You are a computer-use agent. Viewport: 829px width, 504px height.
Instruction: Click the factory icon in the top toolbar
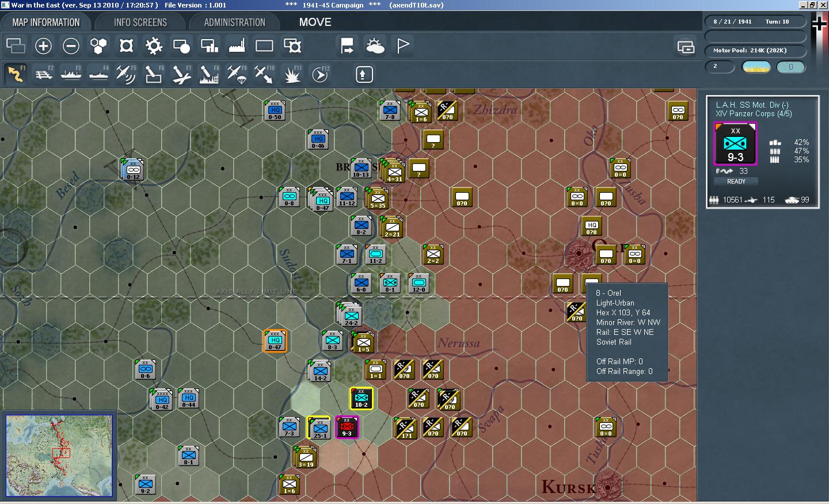coord(237,46)
